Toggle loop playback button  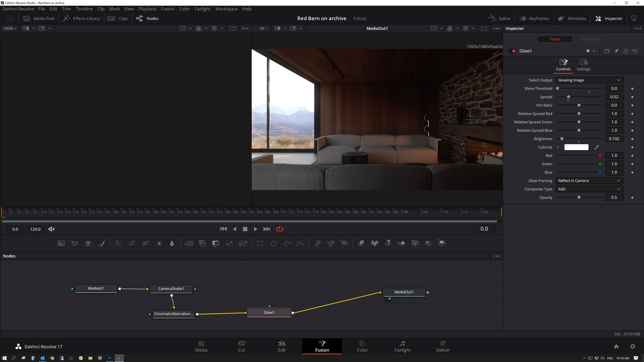point(279,229)
